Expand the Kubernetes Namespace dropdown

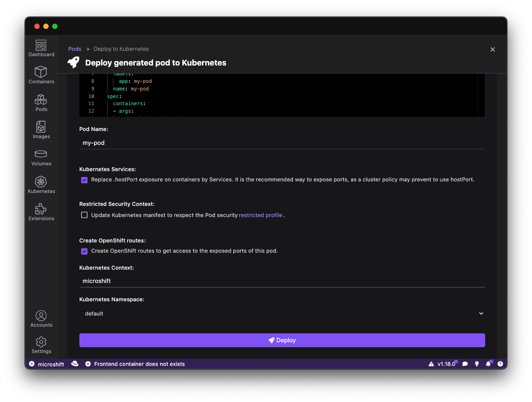(282, 314)
